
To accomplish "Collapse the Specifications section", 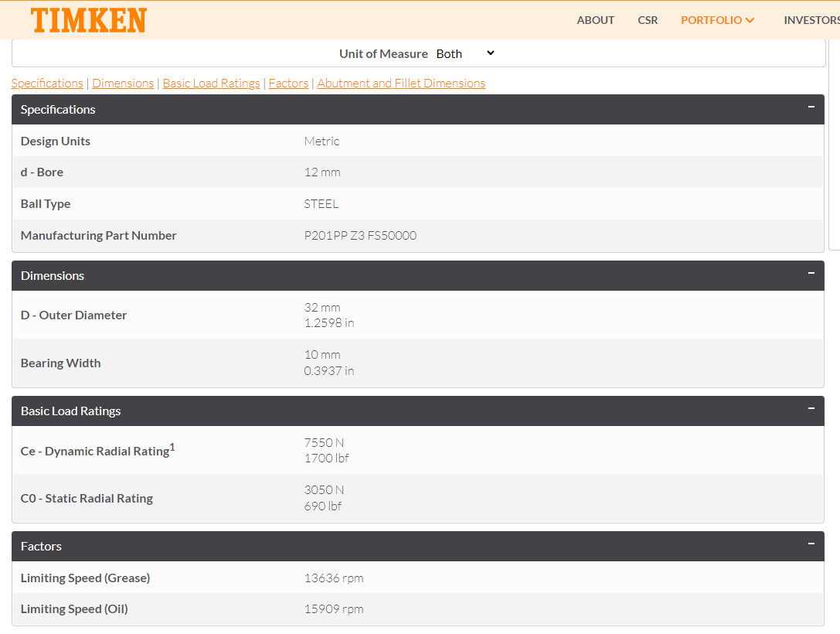I will pyautogui.click(x=811, y=107).
